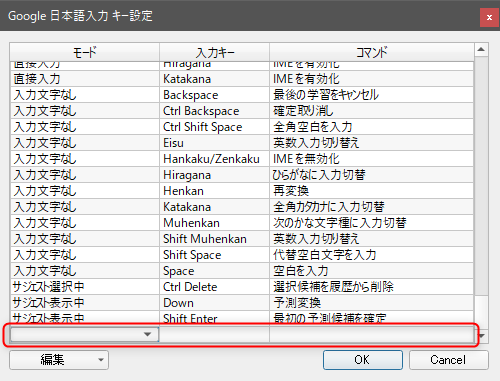Select the Down key cell
Image resolution: width=500 pixels, height=381 pixels.
click(x=214, y=303)
